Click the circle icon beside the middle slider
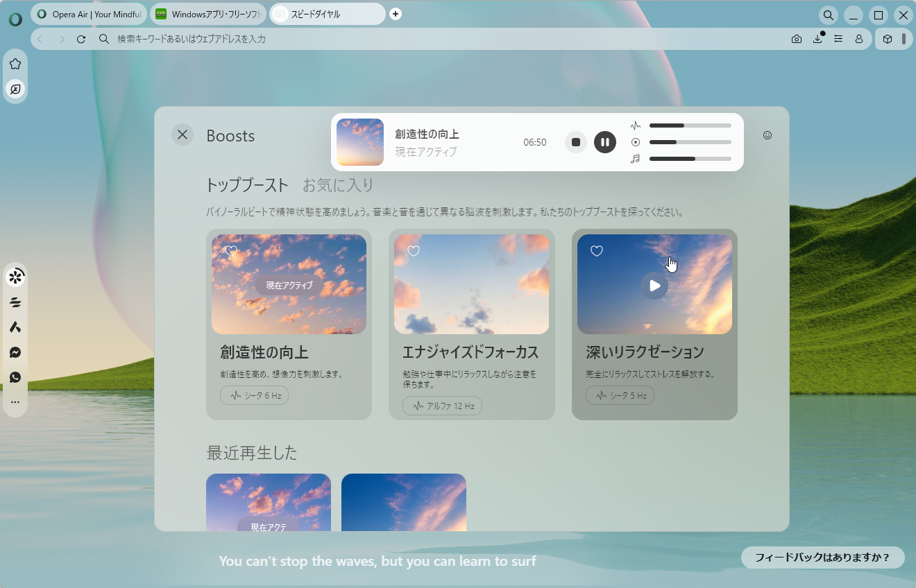916x588 pixels. click(636, 142)
